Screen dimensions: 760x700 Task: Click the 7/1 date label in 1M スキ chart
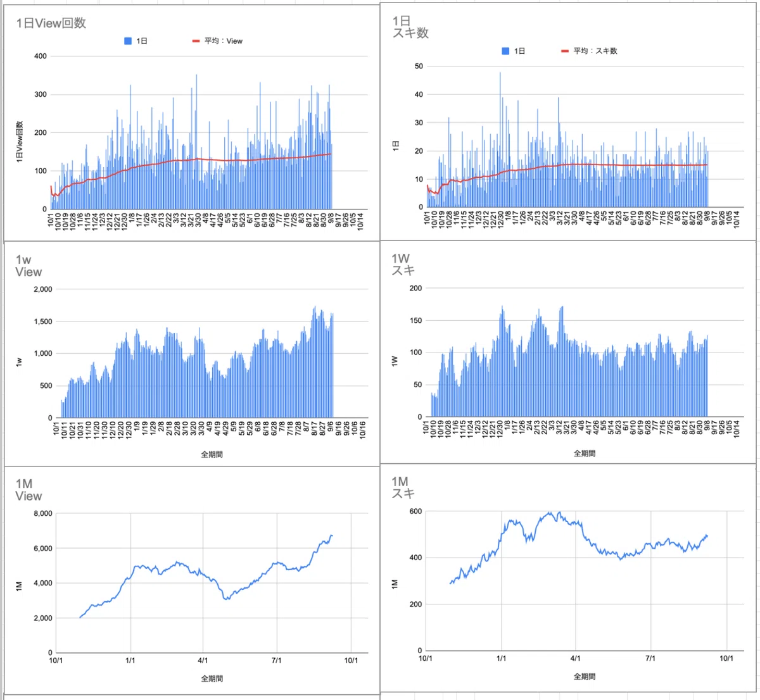[x=650, y=658]
